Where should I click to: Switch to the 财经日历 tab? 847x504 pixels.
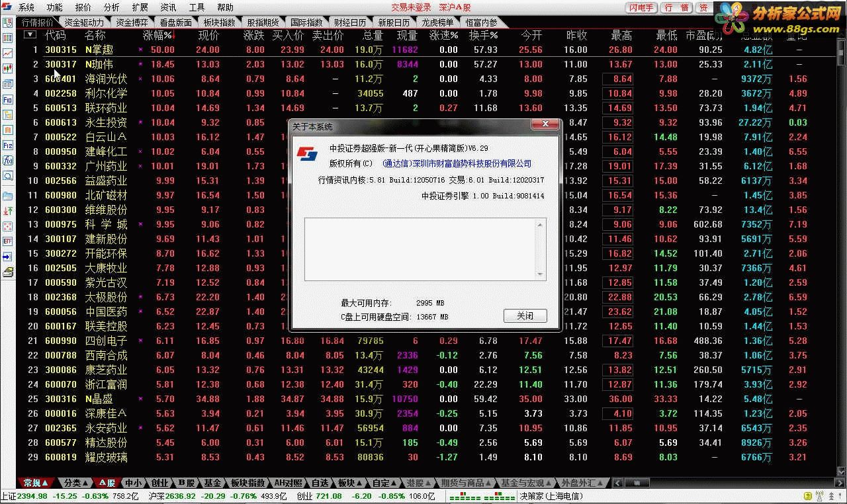[350, 22]
